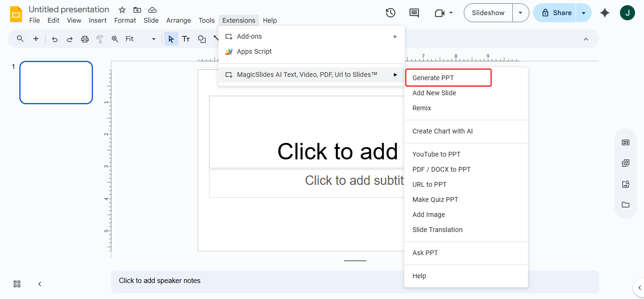Open the Fit zoom dropdown

[140, 39]
